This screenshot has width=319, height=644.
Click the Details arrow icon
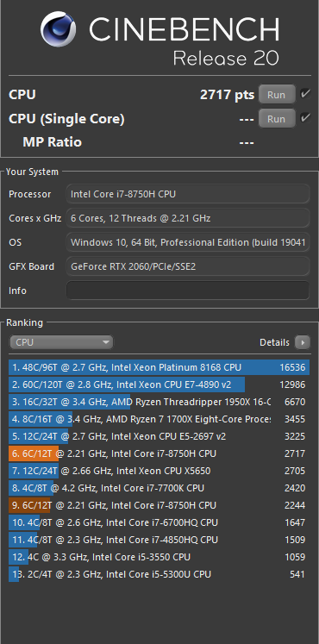coord(303,342)
